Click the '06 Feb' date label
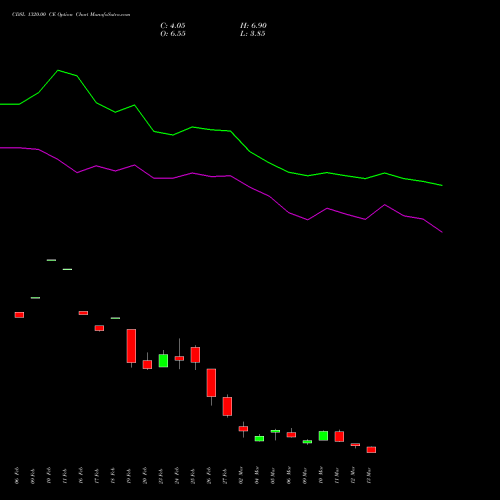This screenshot has height=500, width=500. 17,476
